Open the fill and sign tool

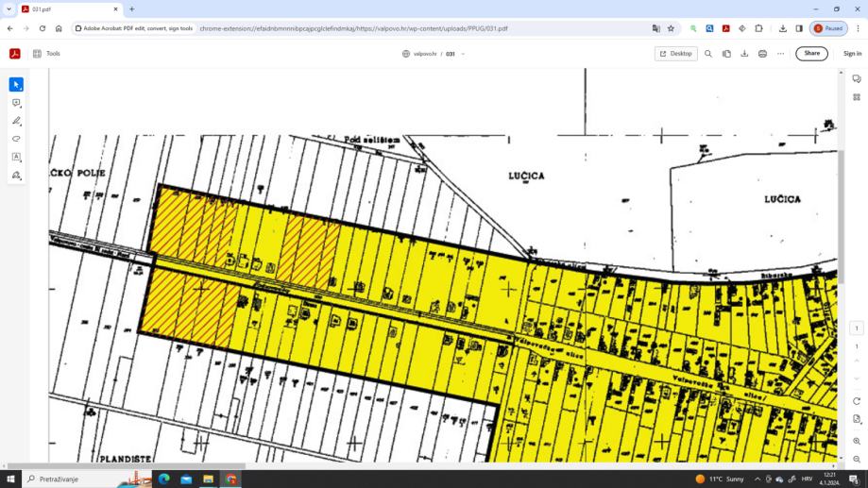pyautogui.click(x=16, y=176)
